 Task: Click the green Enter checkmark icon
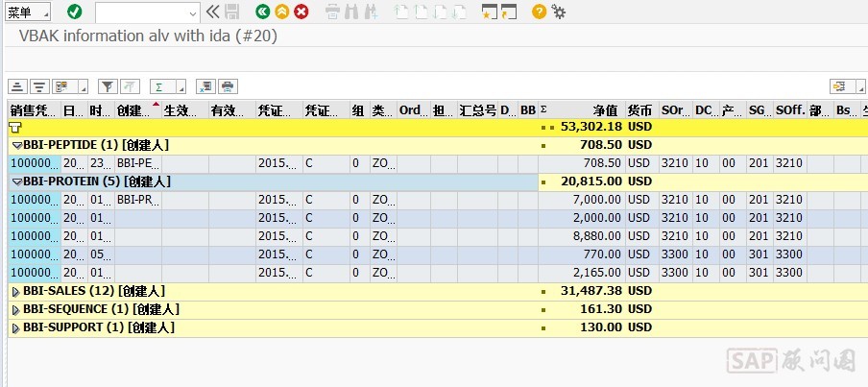click(x=75, y=12)
